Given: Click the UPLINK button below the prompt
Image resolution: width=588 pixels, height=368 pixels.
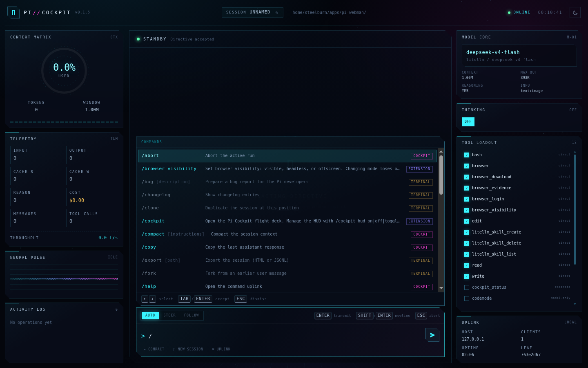Looking at the screenshot, I should tap(221, 349).
